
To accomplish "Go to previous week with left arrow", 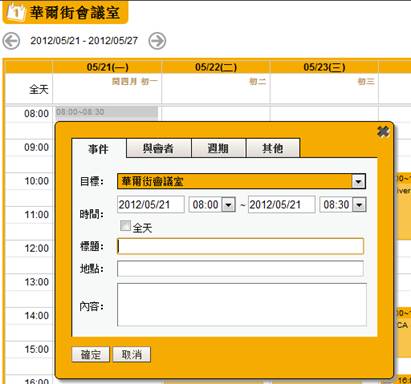I will click(11, 41).
